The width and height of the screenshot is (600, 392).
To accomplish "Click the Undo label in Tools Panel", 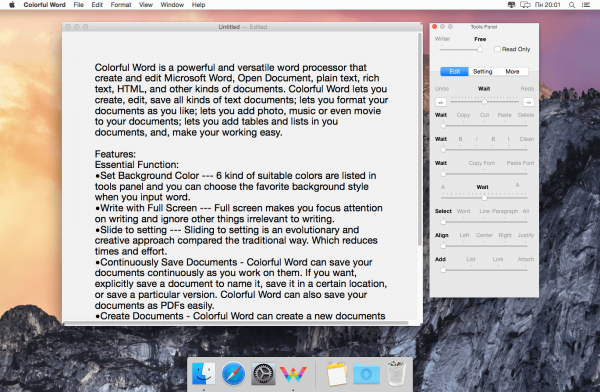I will [442, 88].
